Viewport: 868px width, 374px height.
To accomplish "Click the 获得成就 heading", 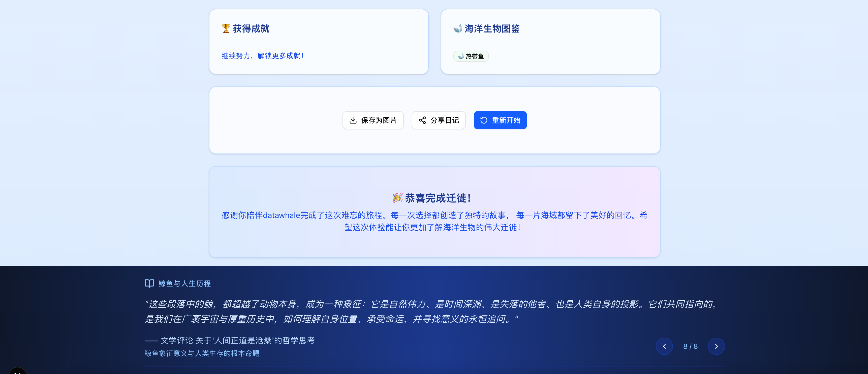I will [x=251, y=29].
